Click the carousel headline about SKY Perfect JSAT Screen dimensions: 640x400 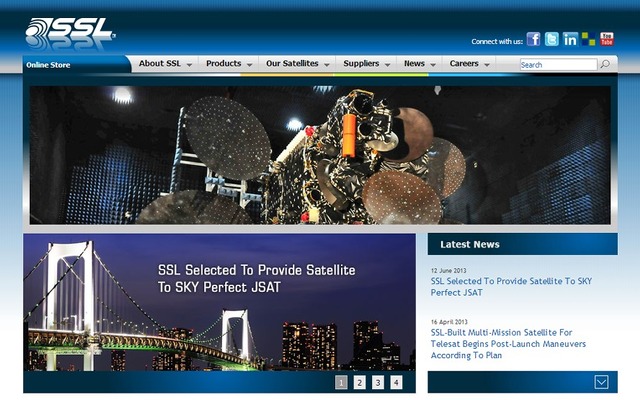pyautogui.click(x=257, y=278)
